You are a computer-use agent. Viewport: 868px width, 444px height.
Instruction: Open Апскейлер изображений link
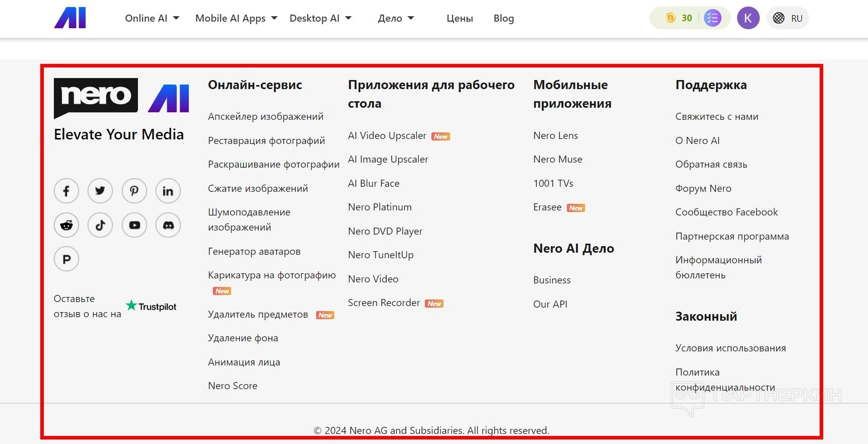click(266, 116)
